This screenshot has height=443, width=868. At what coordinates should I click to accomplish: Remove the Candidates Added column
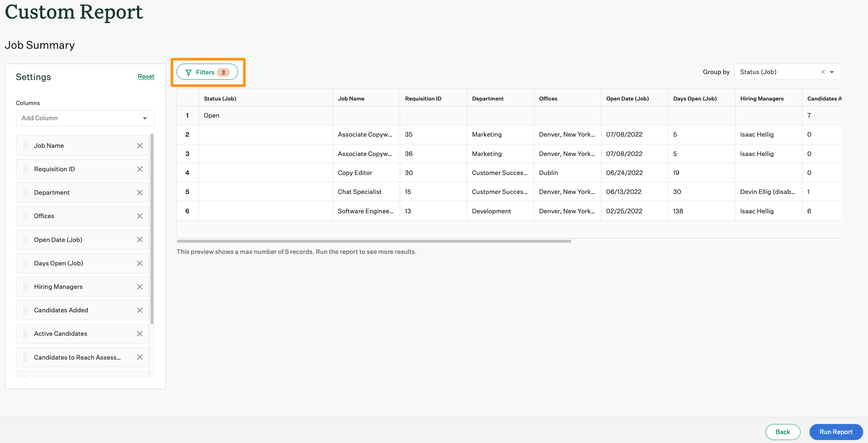[140, 310]
